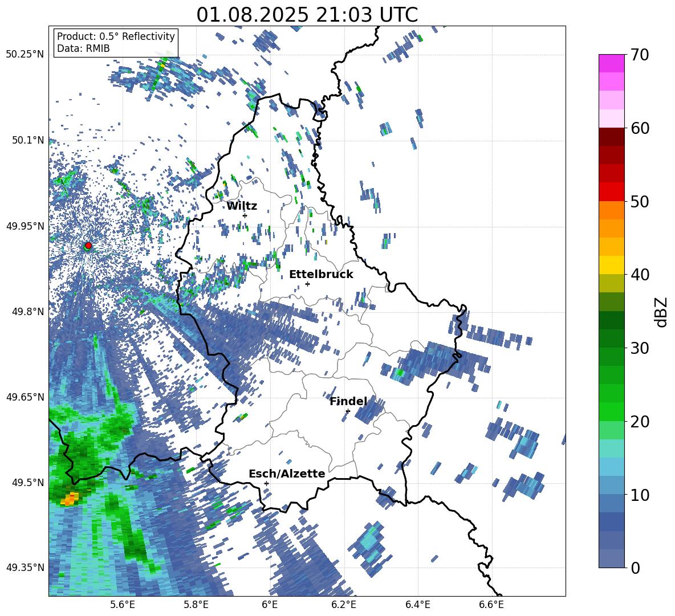Click the 6.2°E longitude label
The width and height of the screenshot is (675, 616).
click(344, 605)
